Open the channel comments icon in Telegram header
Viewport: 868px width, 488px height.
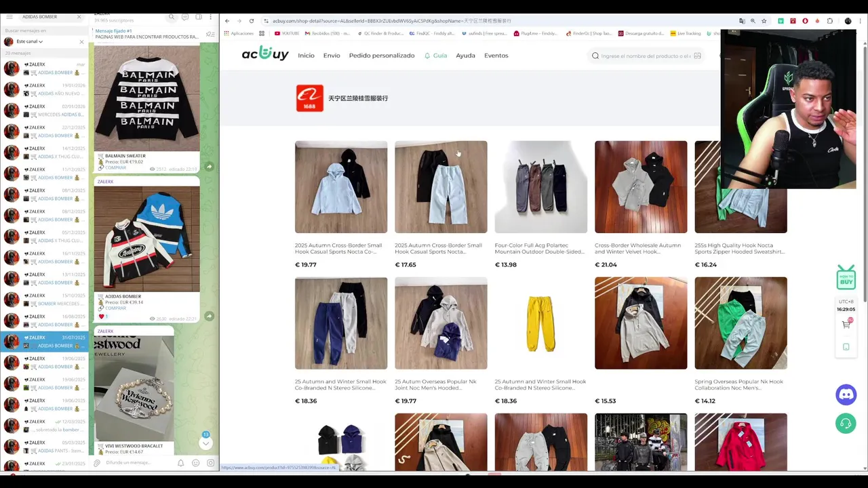coord(184,17)
